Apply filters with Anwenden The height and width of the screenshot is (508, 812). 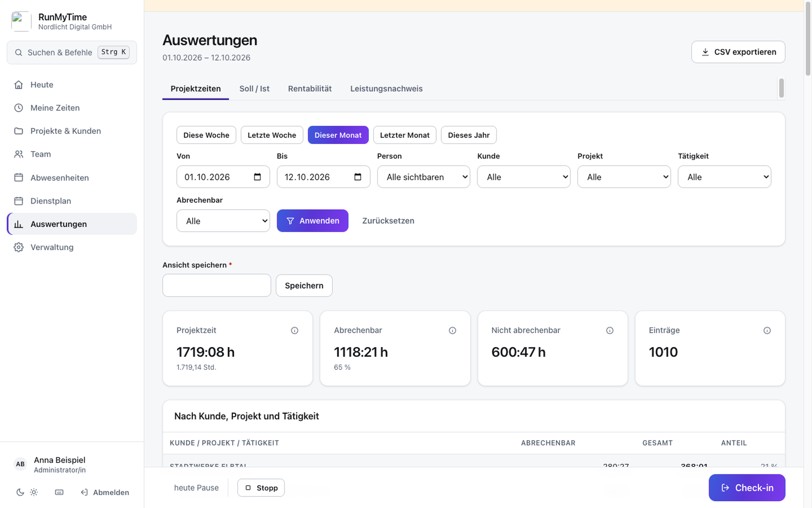312,221
